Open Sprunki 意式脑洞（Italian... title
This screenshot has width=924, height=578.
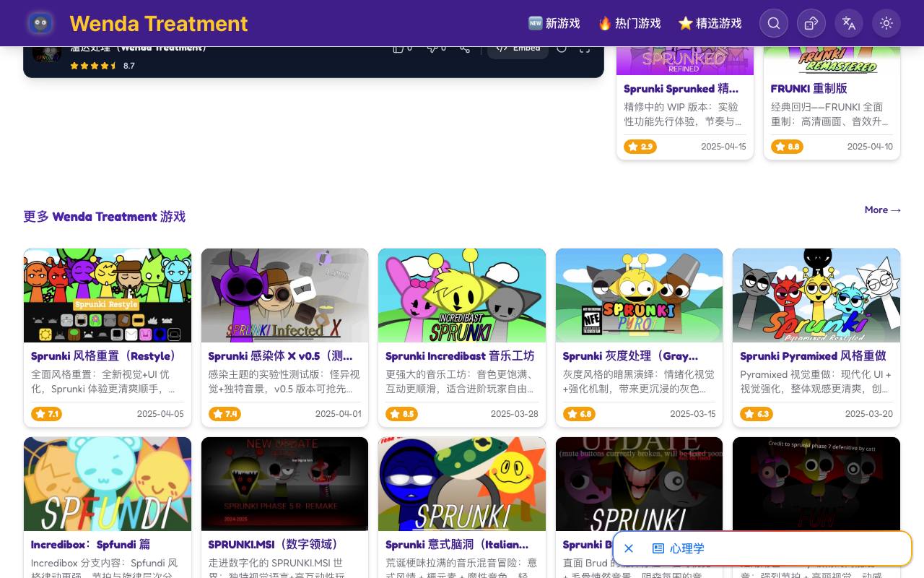457,545
